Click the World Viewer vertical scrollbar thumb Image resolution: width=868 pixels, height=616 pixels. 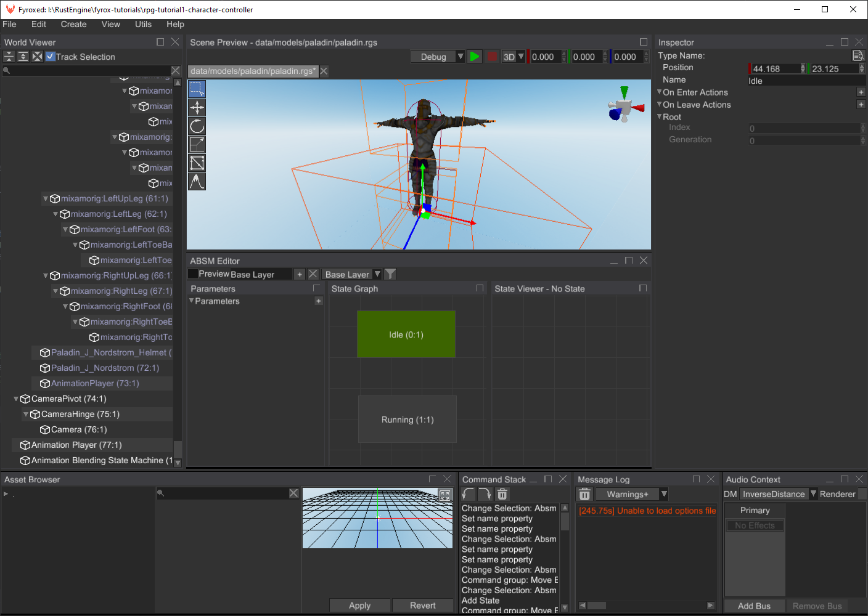point(178,450)
